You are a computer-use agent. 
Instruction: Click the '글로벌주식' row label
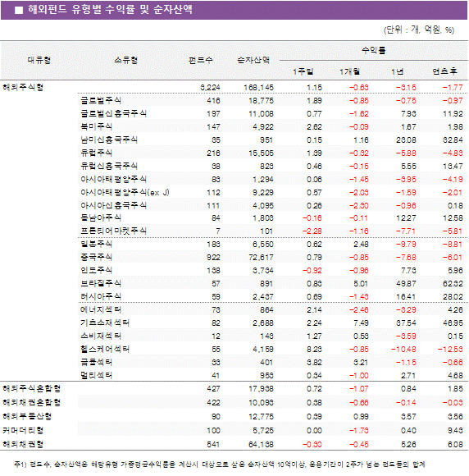pyautogui.click(x=101, y=100)
